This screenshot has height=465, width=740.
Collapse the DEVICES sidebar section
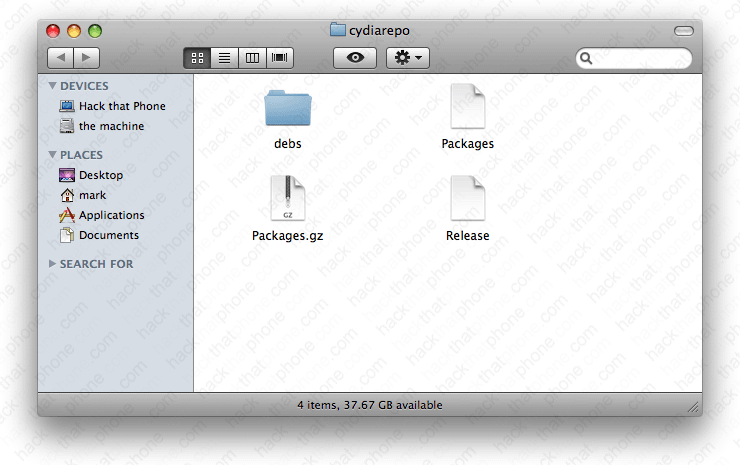[x=53, y=86]
